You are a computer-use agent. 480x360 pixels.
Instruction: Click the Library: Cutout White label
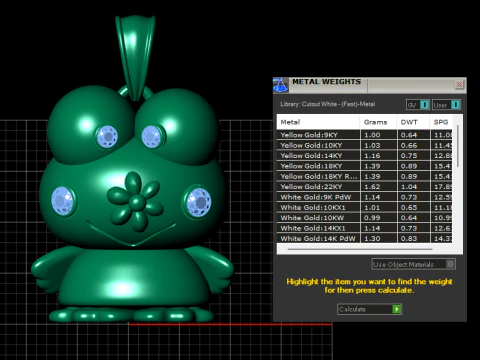[328, 104]
